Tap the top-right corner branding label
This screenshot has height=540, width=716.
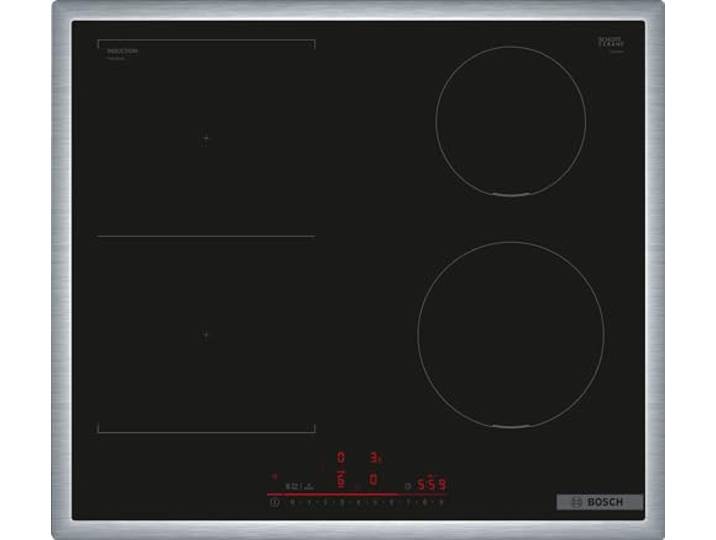[x=611, y=44]
